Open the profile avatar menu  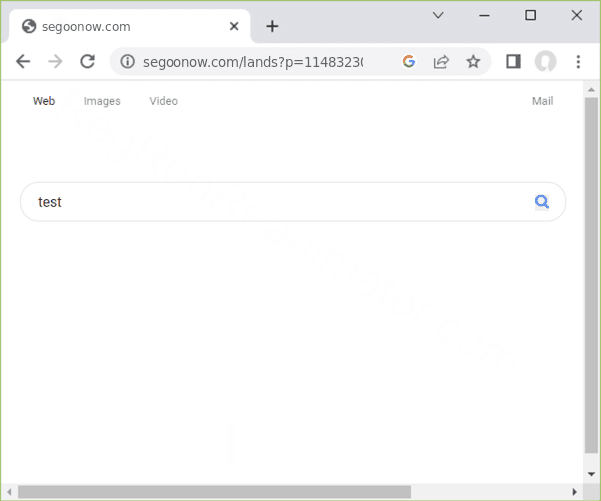pos(545,62)
